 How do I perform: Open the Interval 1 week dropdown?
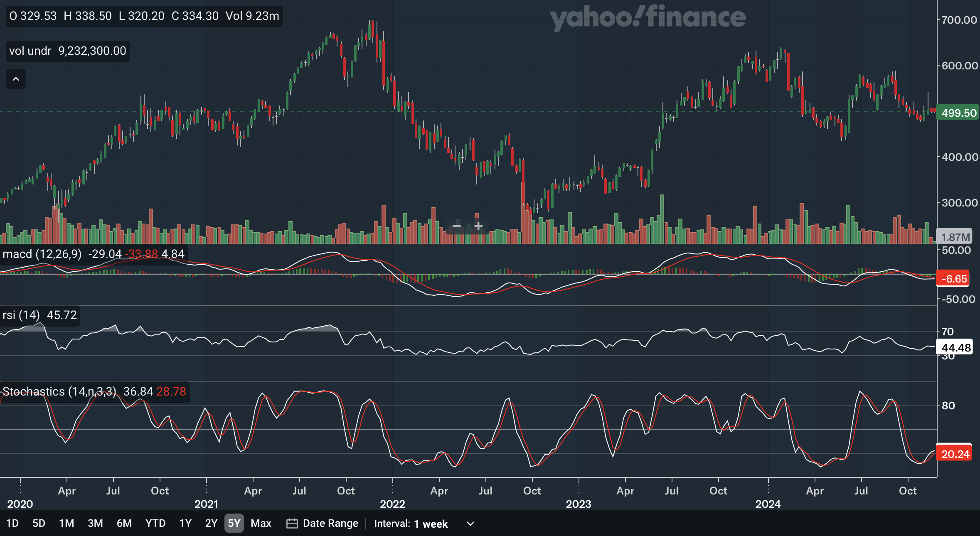click(x=431, y=524)
